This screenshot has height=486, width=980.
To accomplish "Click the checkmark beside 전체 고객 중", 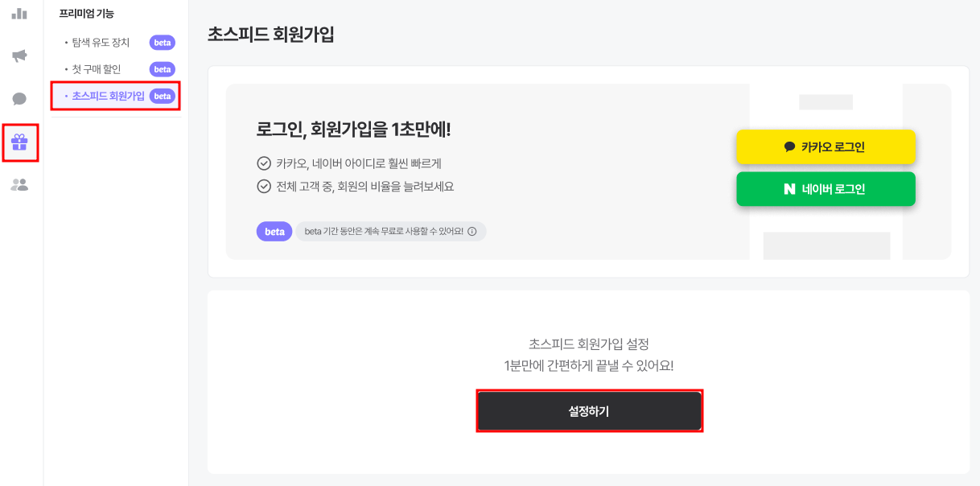I will (263, 187).
